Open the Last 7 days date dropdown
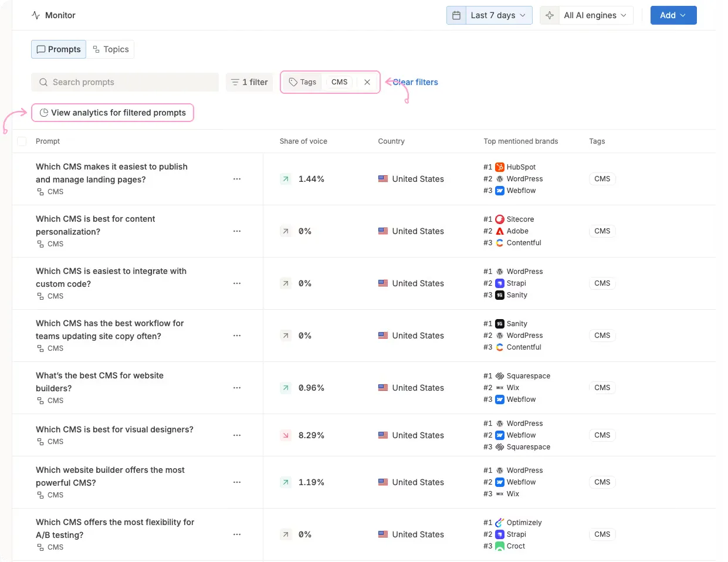 point(499,15)
